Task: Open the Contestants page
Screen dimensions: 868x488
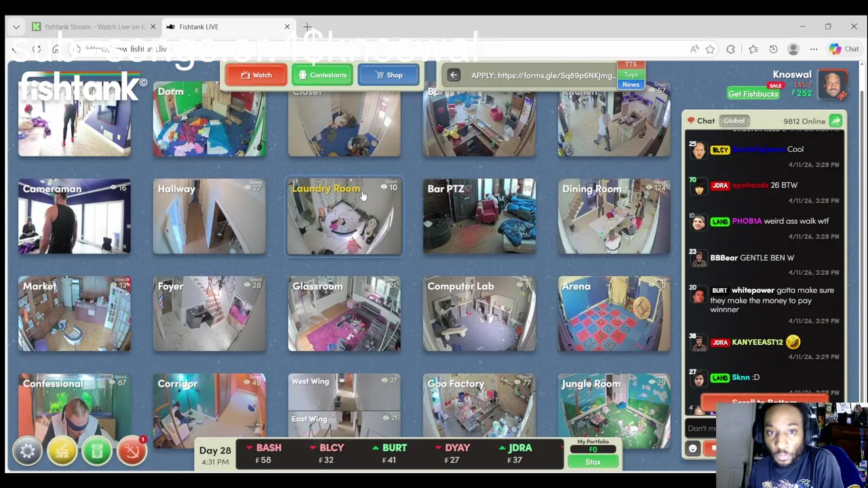Action: pos(323,75)
